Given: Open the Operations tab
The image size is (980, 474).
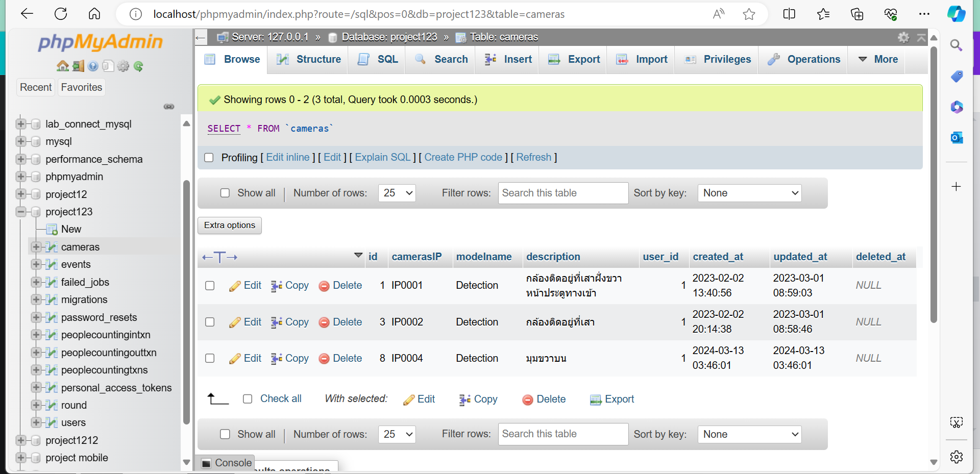Looking at the screenshot, I should (x=804, y=60).
